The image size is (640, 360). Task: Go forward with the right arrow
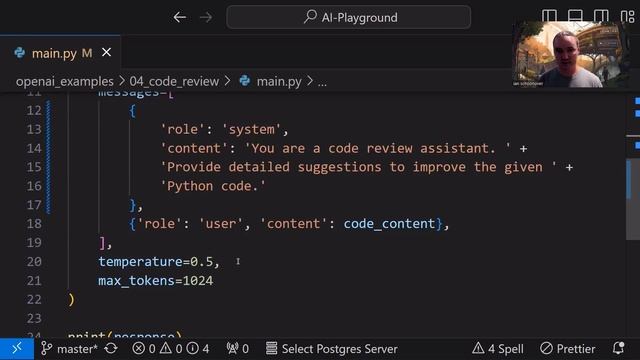click(x=206, y=17)
